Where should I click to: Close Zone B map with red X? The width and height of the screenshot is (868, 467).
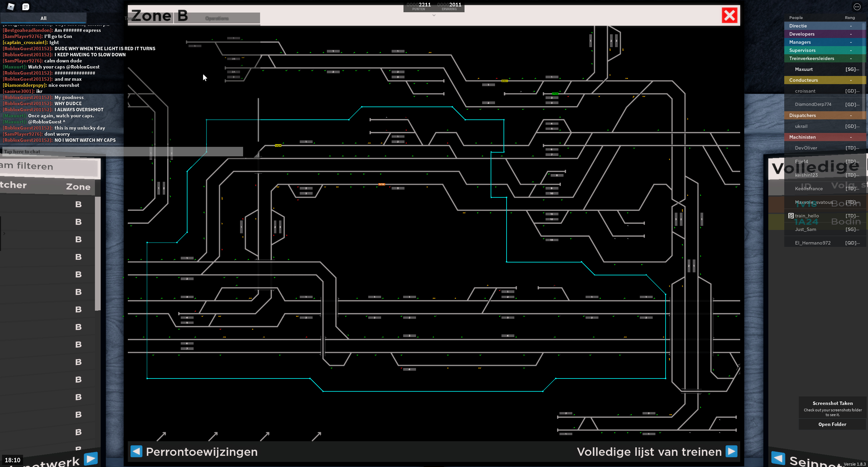coord(729,16)
